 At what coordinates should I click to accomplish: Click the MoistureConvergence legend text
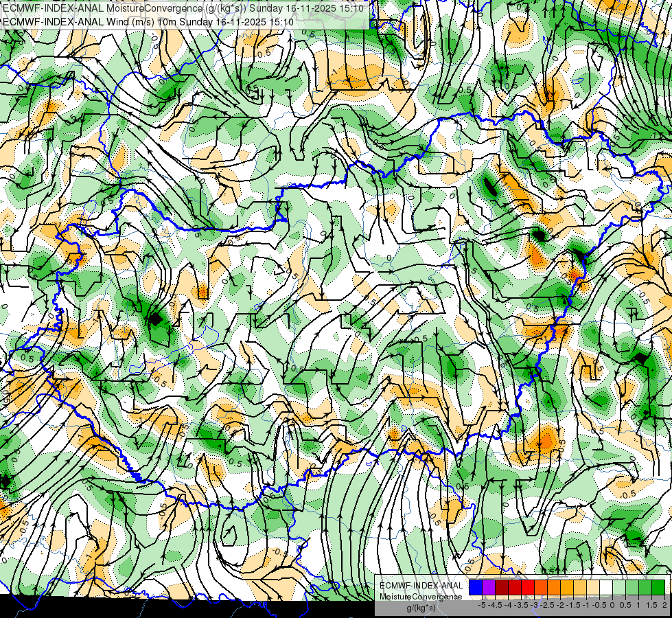(x=421, y=597)
